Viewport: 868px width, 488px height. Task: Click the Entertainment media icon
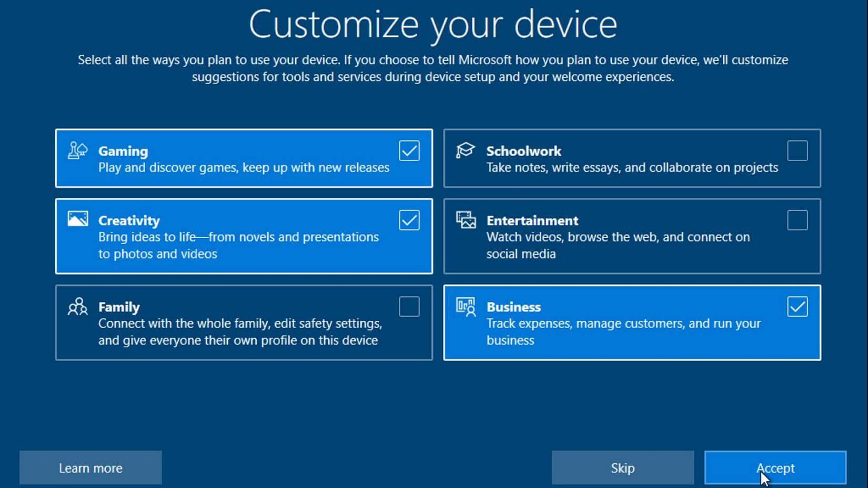[x=465, y=221]
